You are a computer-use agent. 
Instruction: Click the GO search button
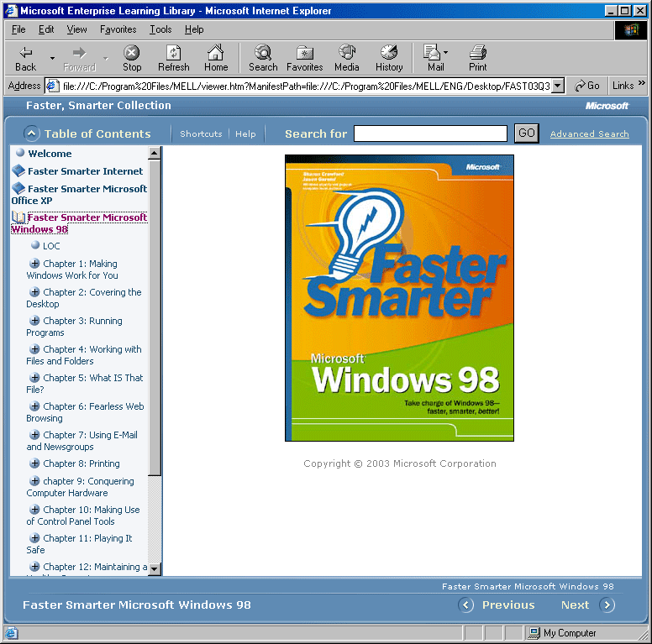pyautogui.click(x=527, y=133)
